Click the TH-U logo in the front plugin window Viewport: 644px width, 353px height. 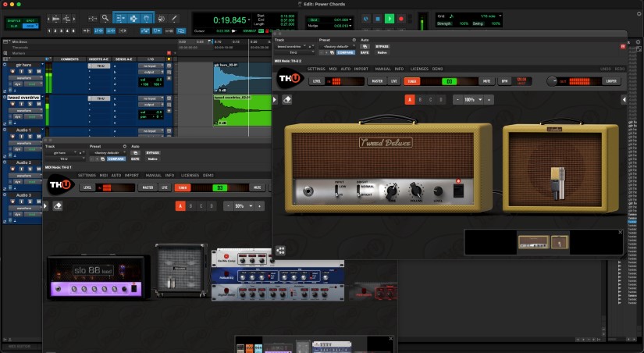tap(290, 79)
